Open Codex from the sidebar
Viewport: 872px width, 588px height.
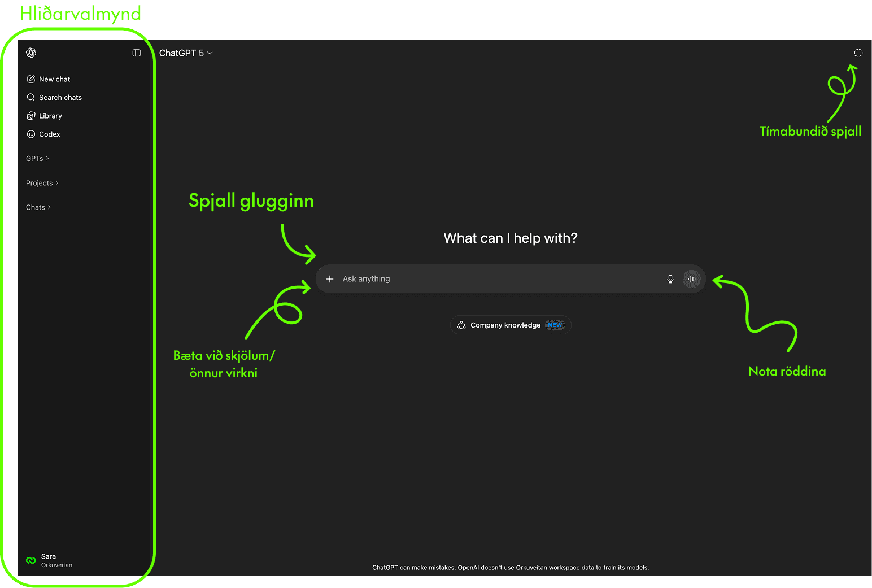pyautogui.click(x=49, y=134)
